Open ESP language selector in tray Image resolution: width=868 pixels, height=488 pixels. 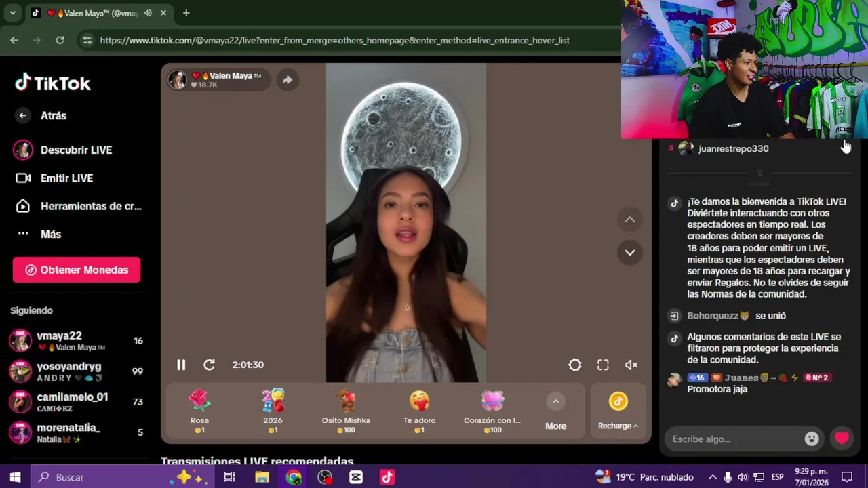coord(778,477)
